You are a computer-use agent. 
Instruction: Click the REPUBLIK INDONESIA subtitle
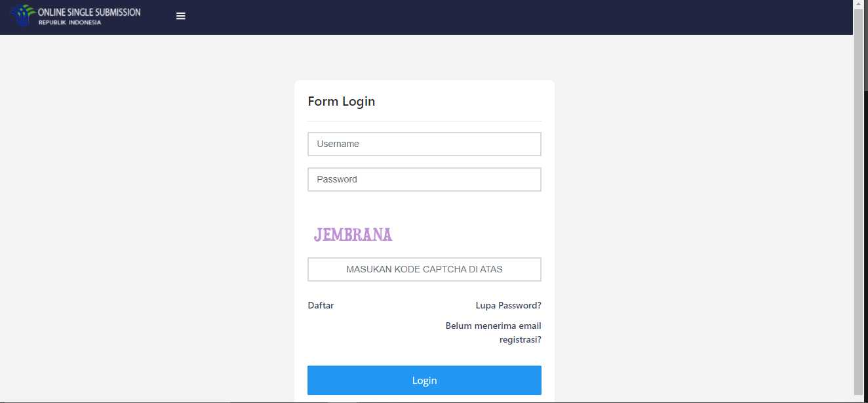click(x=69, y=23)
